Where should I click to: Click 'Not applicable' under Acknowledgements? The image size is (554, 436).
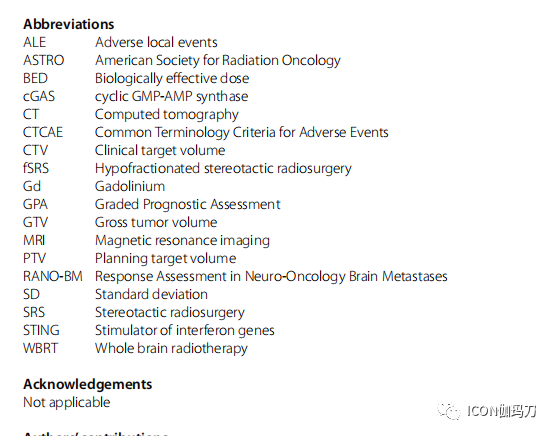tap(67, 403)
